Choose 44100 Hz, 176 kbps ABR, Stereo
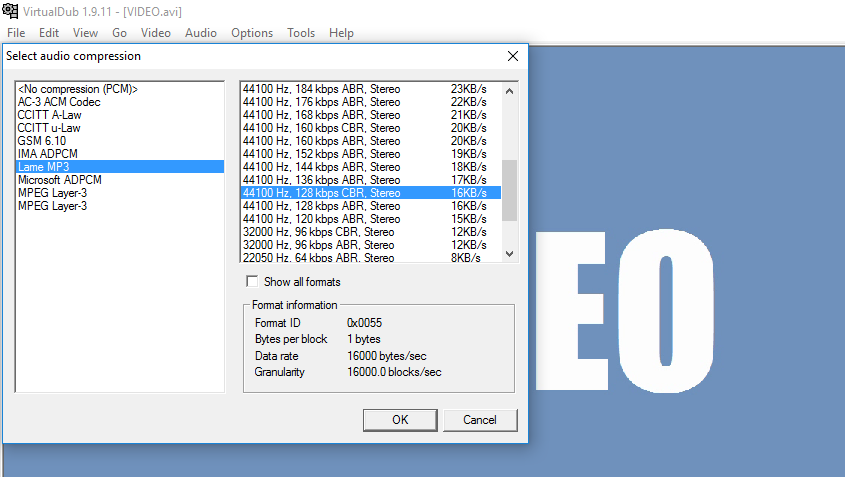The height and width of the screenshot is (477, 845). point(371,102)
